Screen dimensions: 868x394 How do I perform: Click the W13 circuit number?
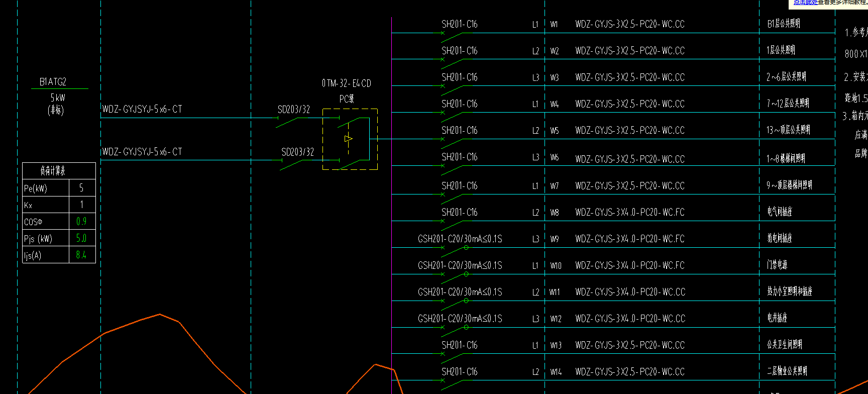point(556,346)
